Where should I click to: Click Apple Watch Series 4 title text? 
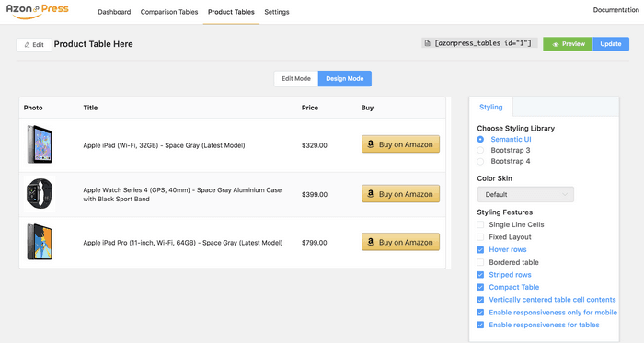[182, 194]
